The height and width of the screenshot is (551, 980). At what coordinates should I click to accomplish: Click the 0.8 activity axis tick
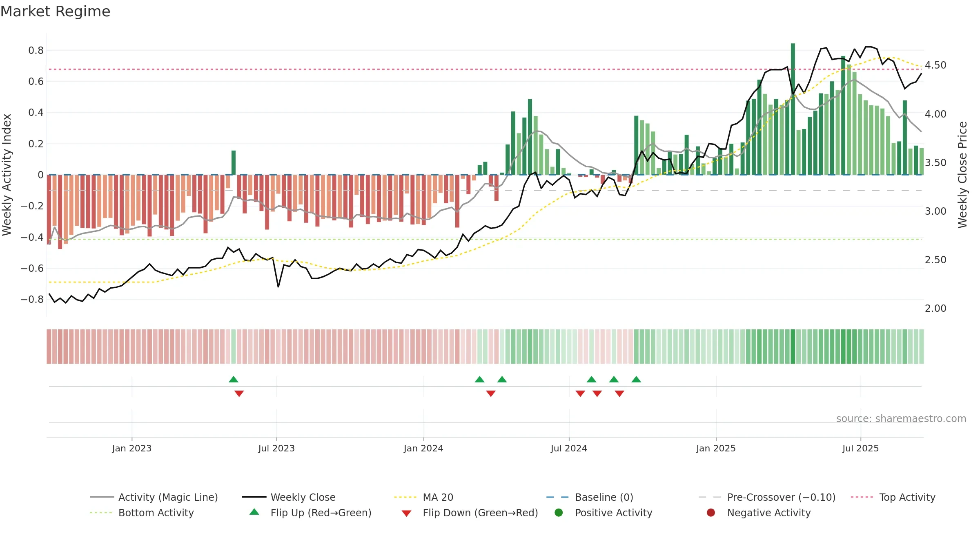36,51
